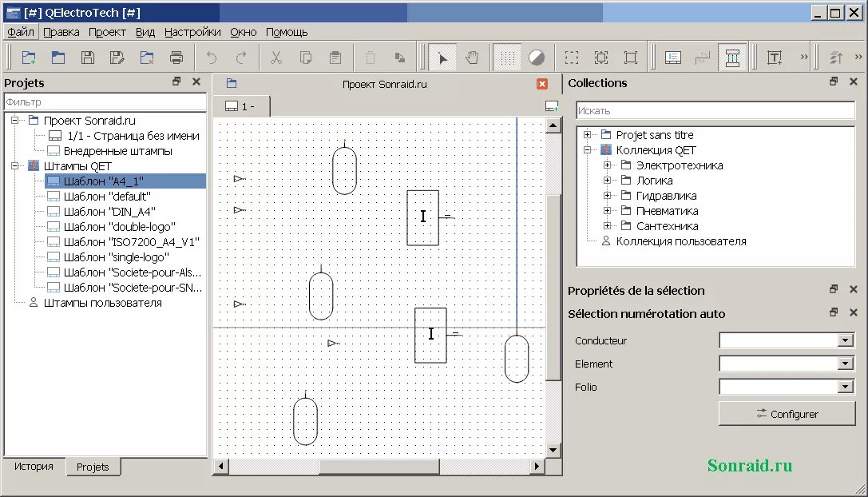Click the Deselect all square icon

pos(631,58)
